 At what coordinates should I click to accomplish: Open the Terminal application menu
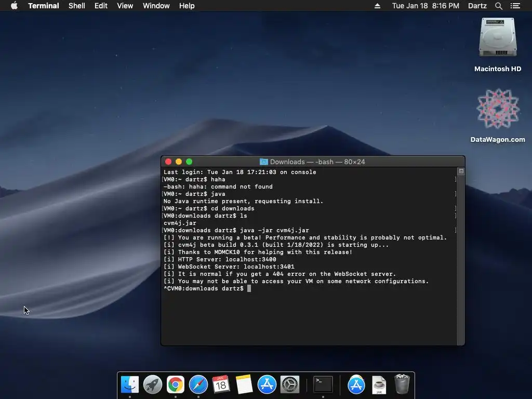[44, 6]
